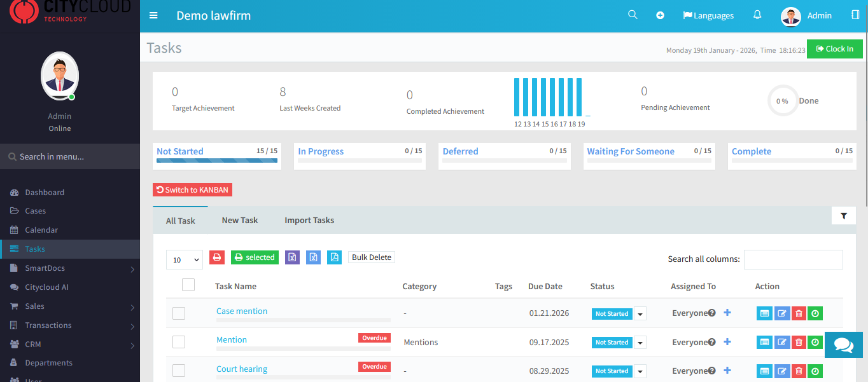Click the In Progress status card
This screenshot has height=382, width=868.
pos(360,156)
